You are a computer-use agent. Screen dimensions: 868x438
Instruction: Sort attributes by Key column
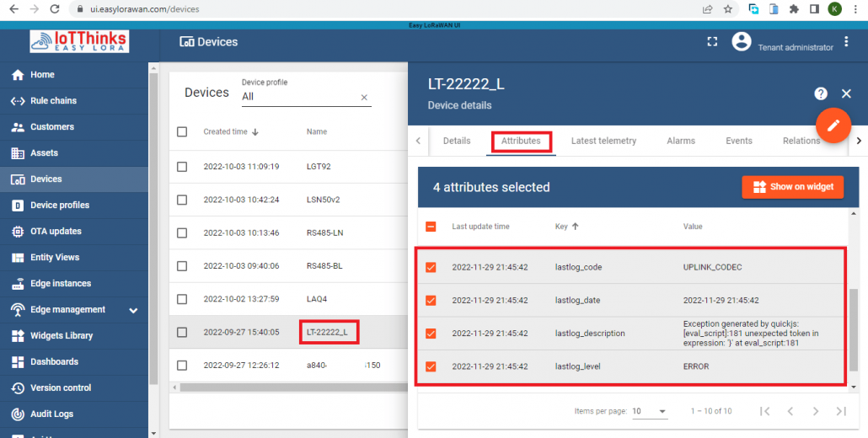(567, 227)
